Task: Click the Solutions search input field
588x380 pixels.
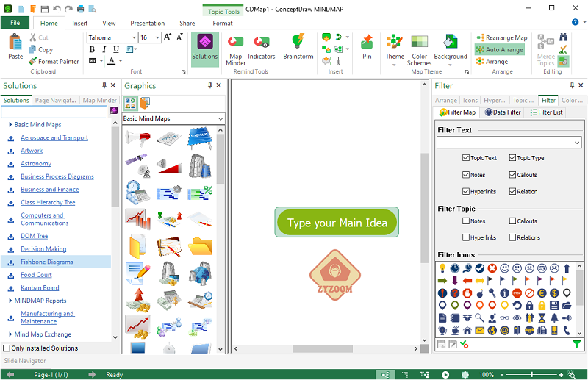Action: pos(54,112)
